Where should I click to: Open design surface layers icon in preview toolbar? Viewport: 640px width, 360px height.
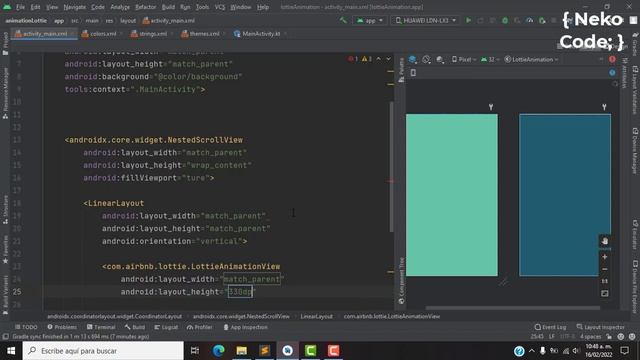pos(413,60)
